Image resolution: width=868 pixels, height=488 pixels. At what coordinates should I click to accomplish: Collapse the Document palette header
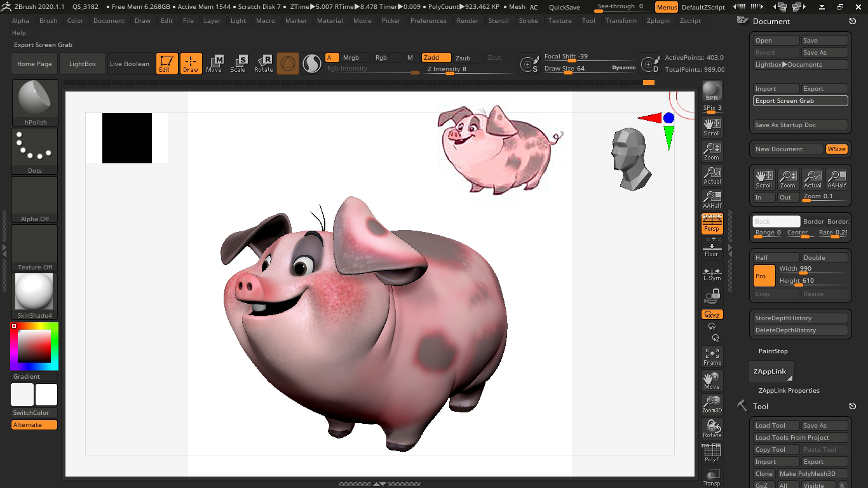(x=771, y=21)
